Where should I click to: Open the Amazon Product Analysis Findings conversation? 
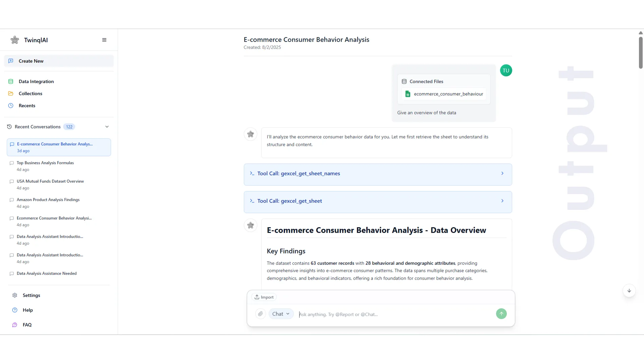pos(48,199)
